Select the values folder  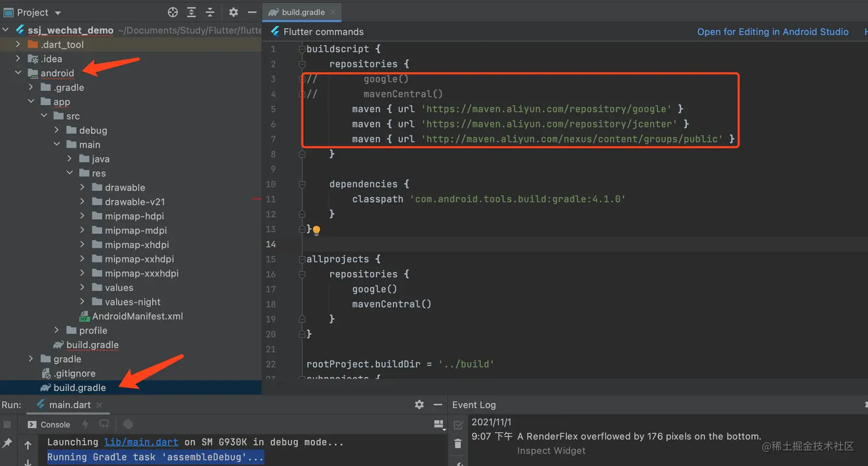[119, 287]
